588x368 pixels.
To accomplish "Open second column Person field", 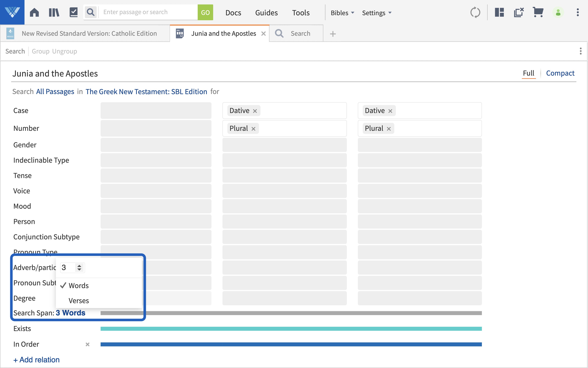I will click(285, 221).
